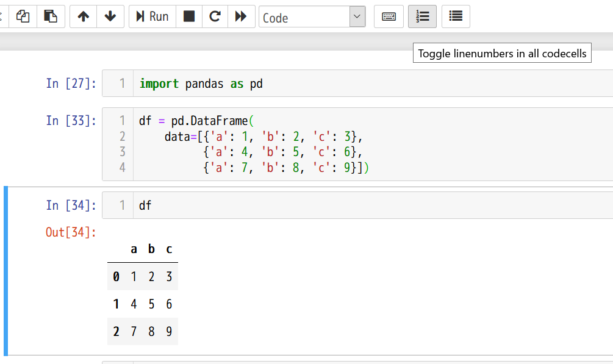613x364 pixels.
Task: Click column header b in the output table
Action: [151, 249]
